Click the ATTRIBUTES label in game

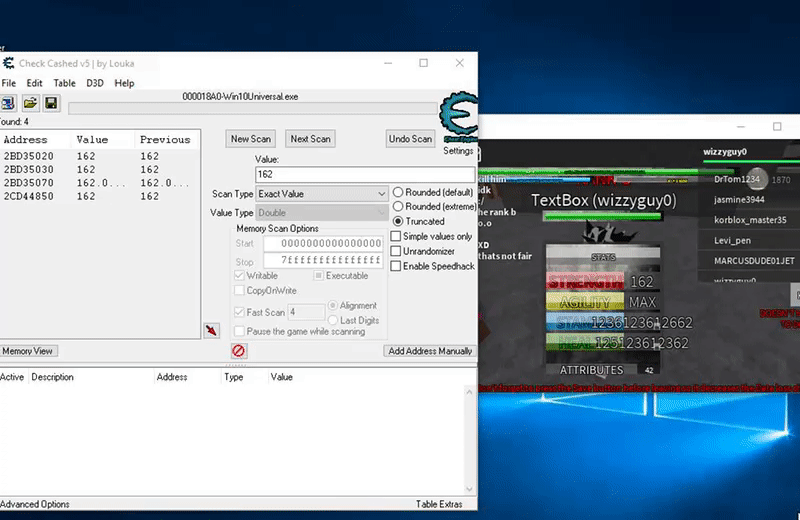[591, 370]
